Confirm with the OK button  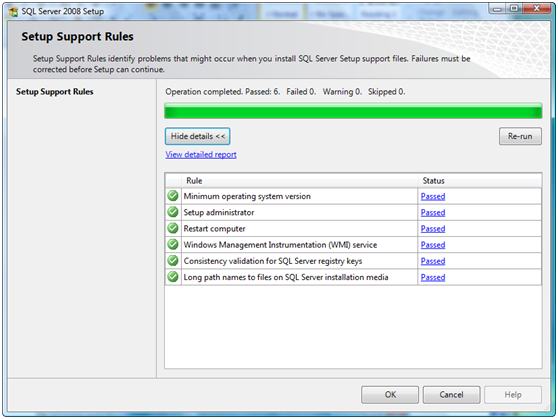pos(390,395)
